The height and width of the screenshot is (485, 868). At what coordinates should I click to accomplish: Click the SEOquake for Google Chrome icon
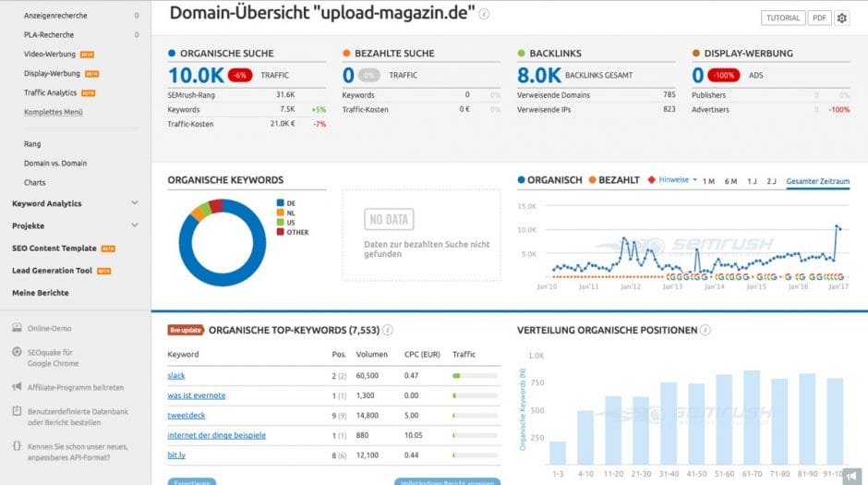pyautogui.click(x=18, y=352)
